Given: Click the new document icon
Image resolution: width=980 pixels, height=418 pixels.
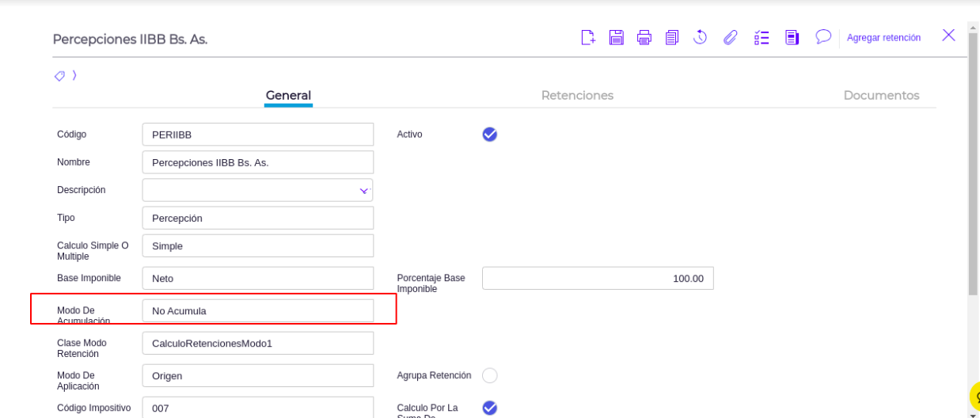Looking at the screenshot, I should point(587,37).
